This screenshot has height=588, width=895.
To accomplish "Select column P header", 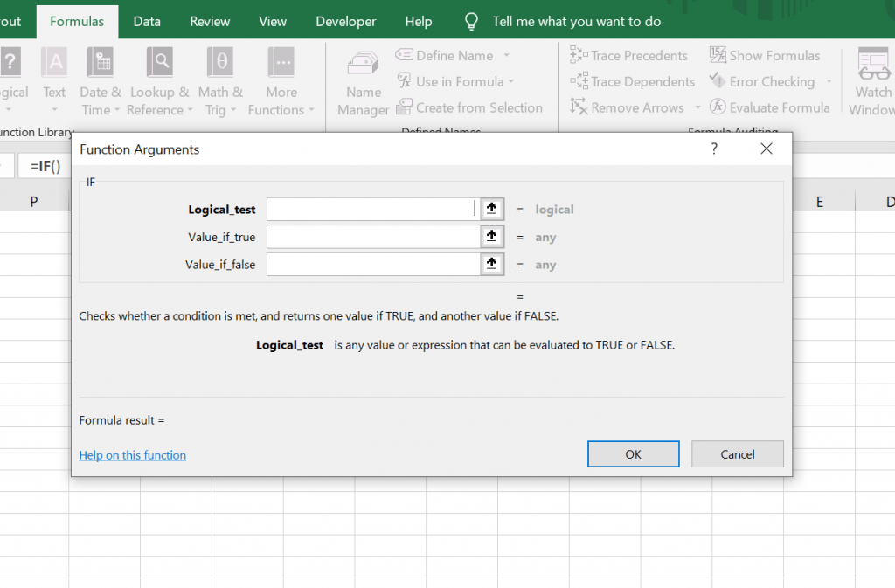I will click(x=34, y=201).
